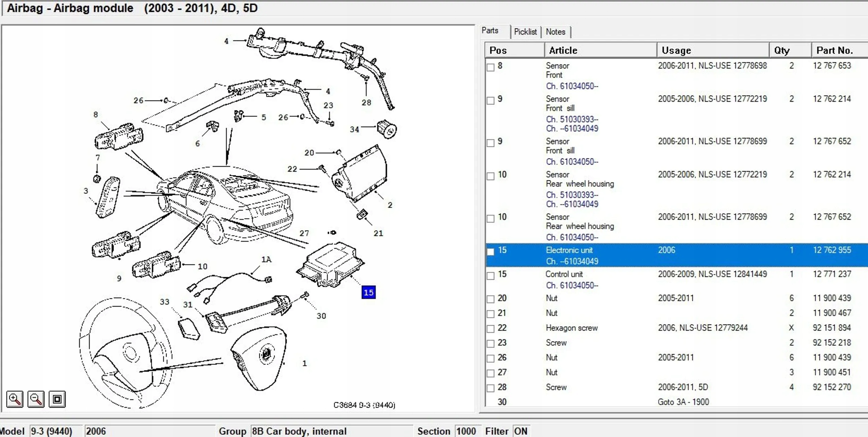Click the zoom in magnifier button
Screen dimensions: 868x437
pyautogui.click(x=15, y=399)
